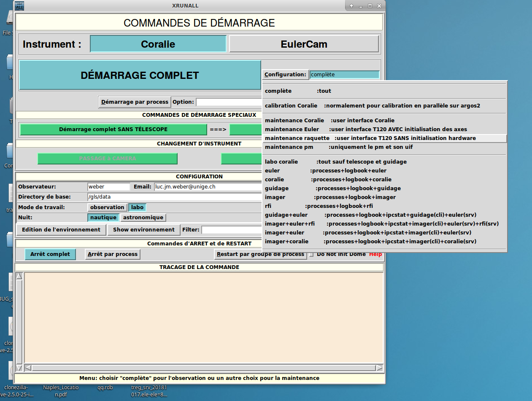Screen dimensions: 532x401
Task: Click the shade (up arrow) title bar button
Action: pos(351,6)
